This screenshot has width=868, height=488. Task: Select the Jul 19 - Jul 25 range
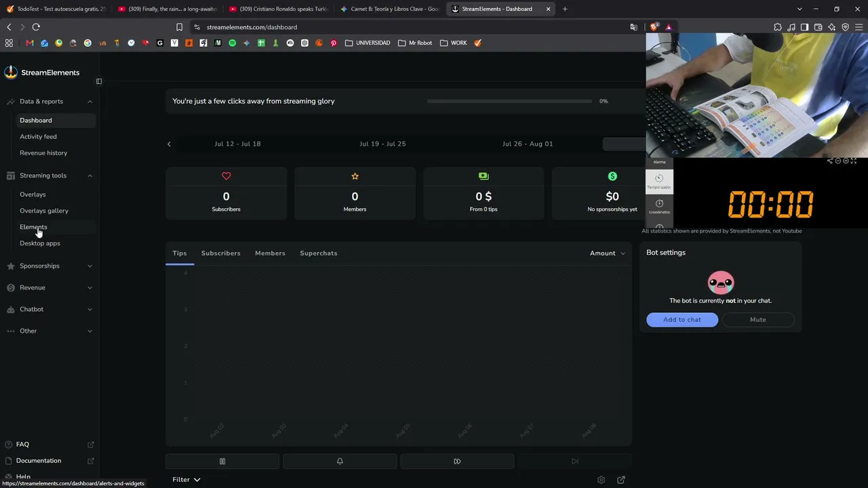[382, 144]
